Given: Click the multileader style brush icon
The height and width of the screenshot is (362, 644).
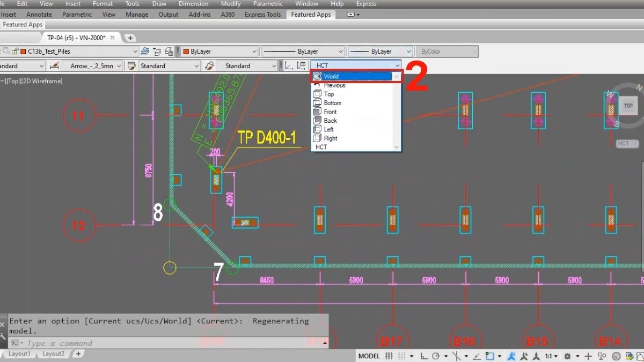Looking at the screenshot, I should click(x=209, y=65).
